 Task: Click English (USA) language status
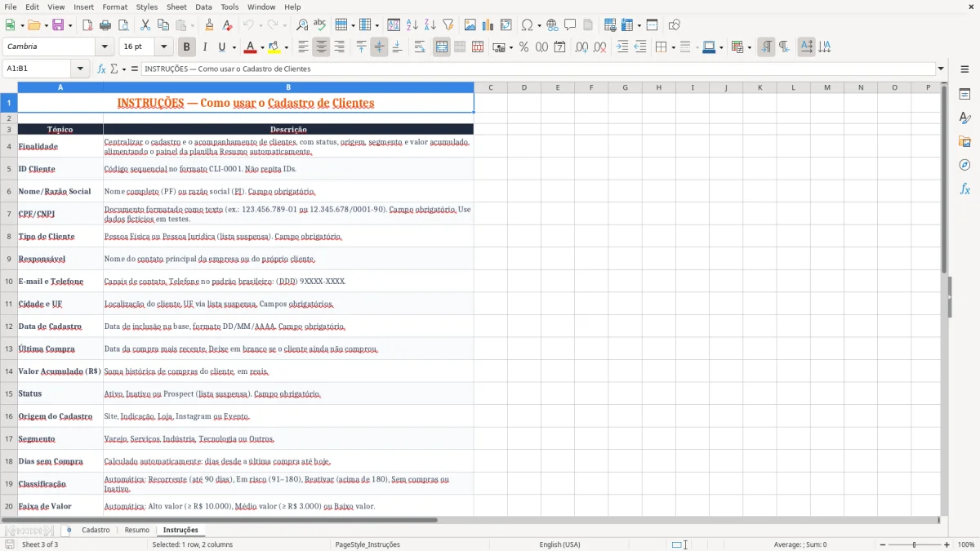[x=559, y=544]
